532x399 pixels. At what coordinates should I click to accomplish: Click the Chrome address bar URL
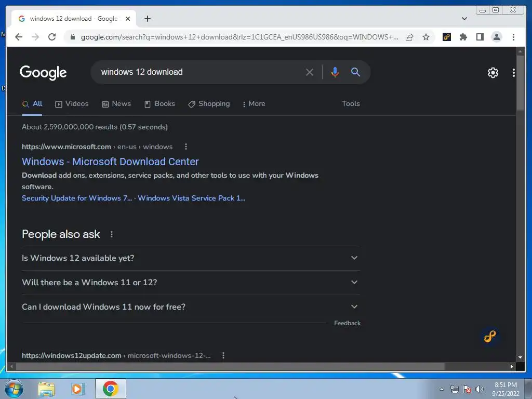tap(239, 37)
